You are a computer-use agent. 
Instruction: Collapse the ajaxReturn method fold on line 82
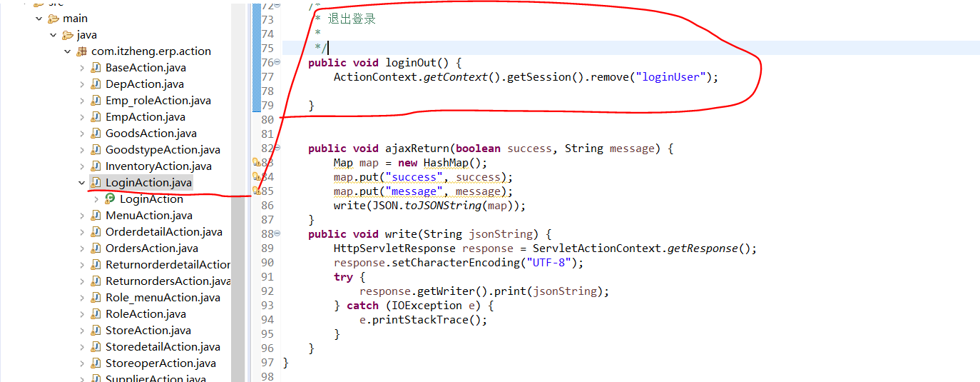click(277, 148)
